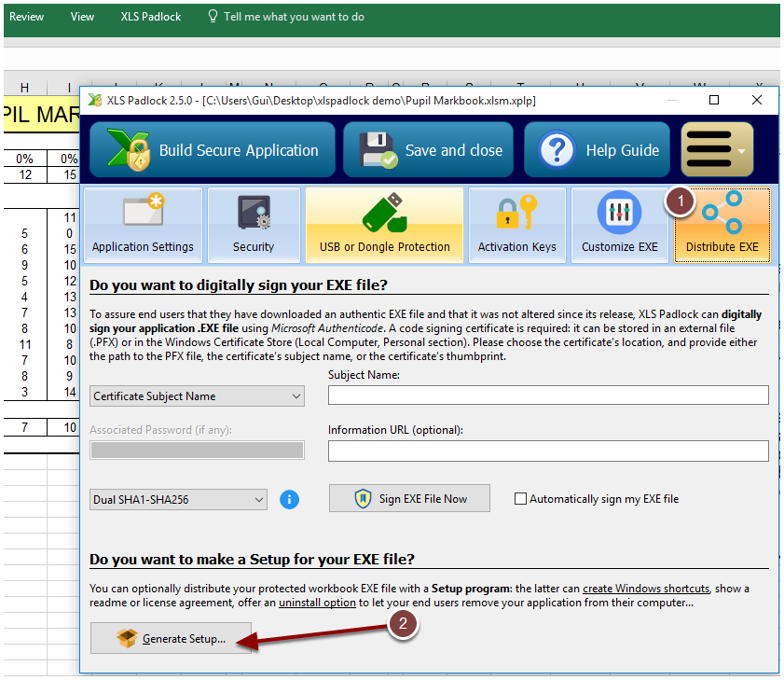Image resolution: width=784 pixels, height=680 pixels.
Task: Click Generate Setup button
Action: [x=171, y=639]
